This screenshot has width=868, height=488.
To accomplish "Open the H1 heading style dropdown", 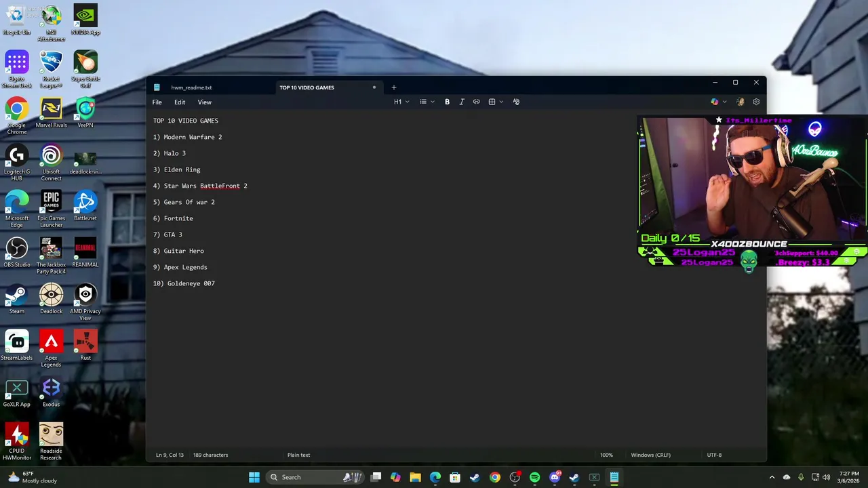I will click(401, 102).
